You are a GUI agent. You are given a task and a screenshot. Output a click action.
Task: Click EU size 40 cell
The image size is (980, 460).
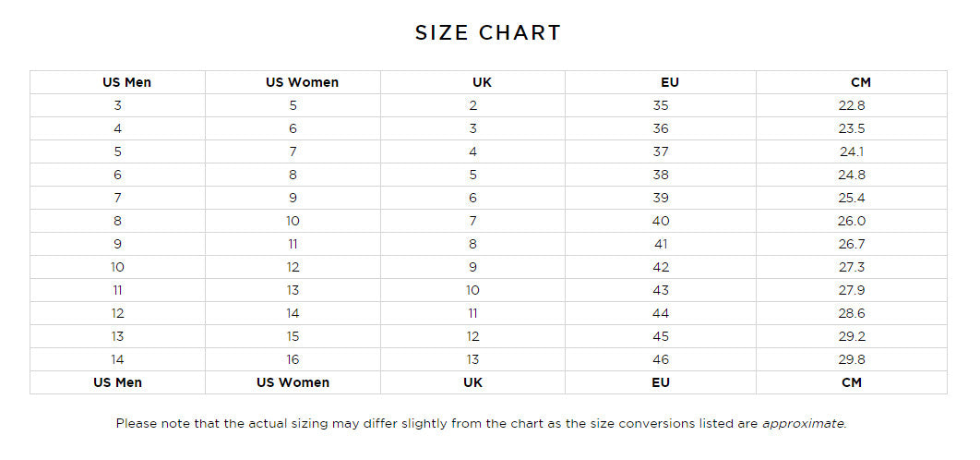(x=661, y=221)
